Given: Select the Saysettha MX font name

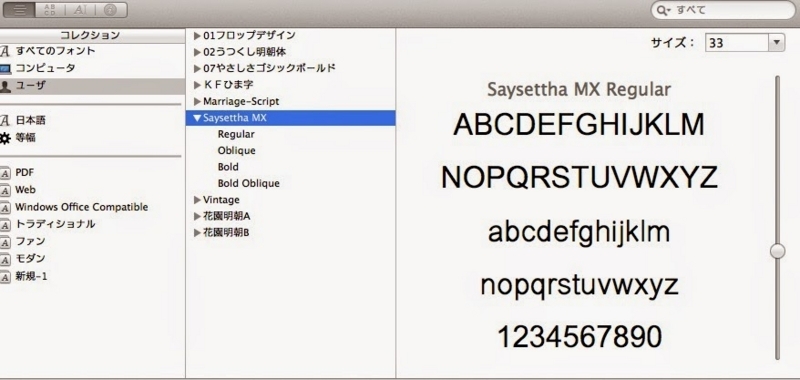Looking at the screenshot, I should (x=235, y=118).
